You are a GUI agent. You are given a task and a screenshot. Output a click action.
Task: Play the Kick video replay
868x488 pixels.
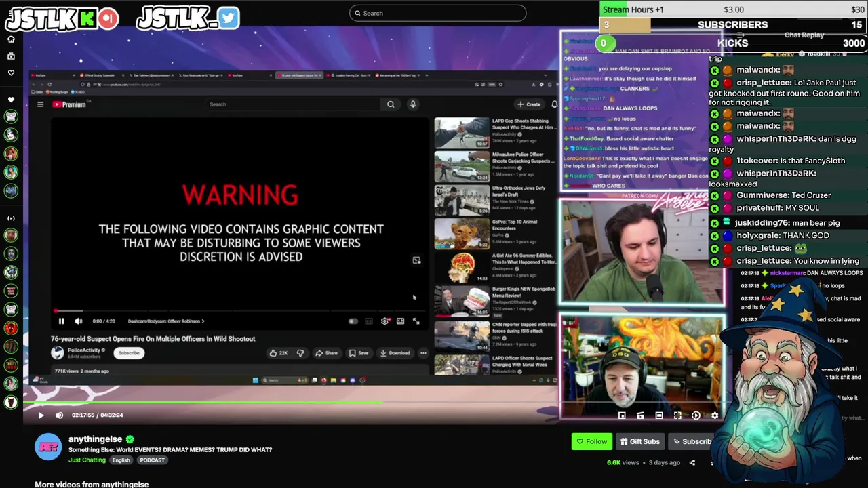pos(41,415)
